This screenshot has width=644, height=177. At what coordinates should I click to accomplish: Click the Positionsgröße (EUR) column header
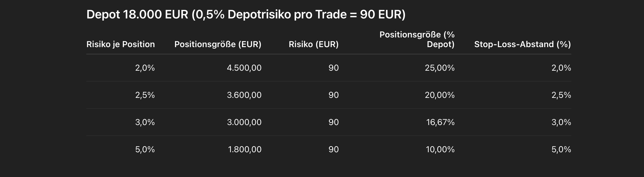218,44
